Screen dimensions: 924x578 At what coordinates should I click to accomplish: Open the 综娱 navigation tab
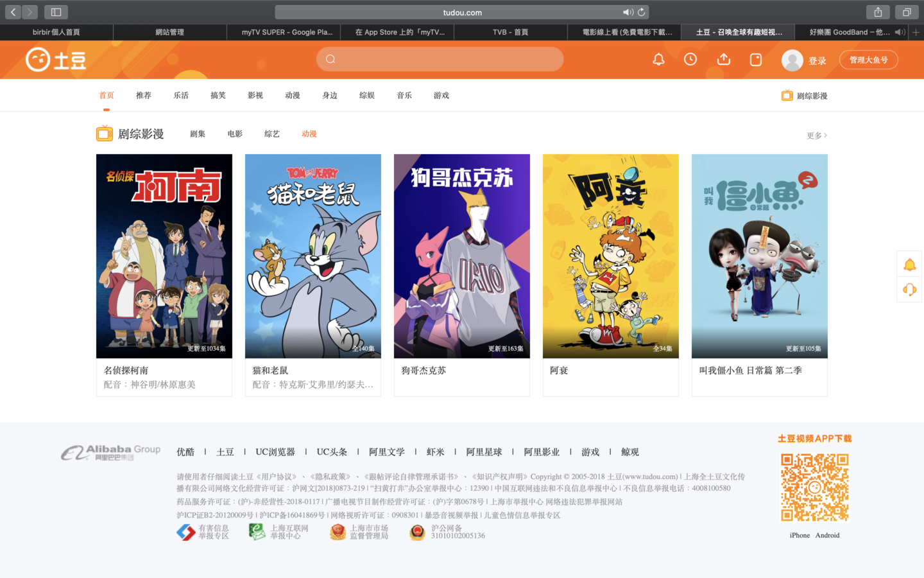point(367,95)
